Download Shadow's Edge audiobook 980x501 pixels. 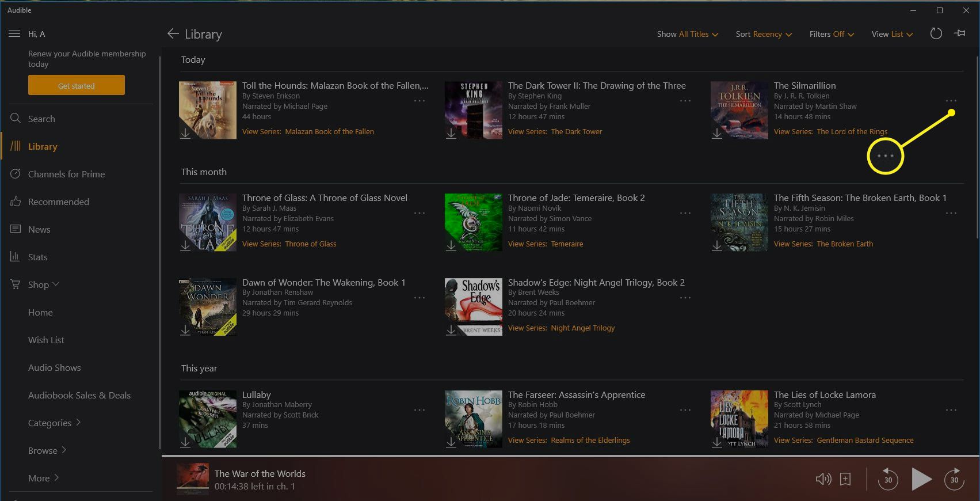(x=451, y=330)
